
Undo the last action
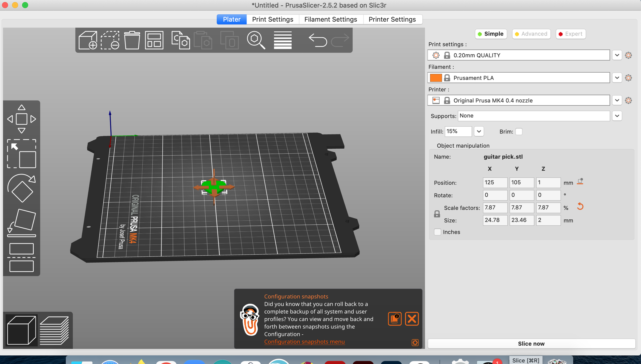(318, 40)
